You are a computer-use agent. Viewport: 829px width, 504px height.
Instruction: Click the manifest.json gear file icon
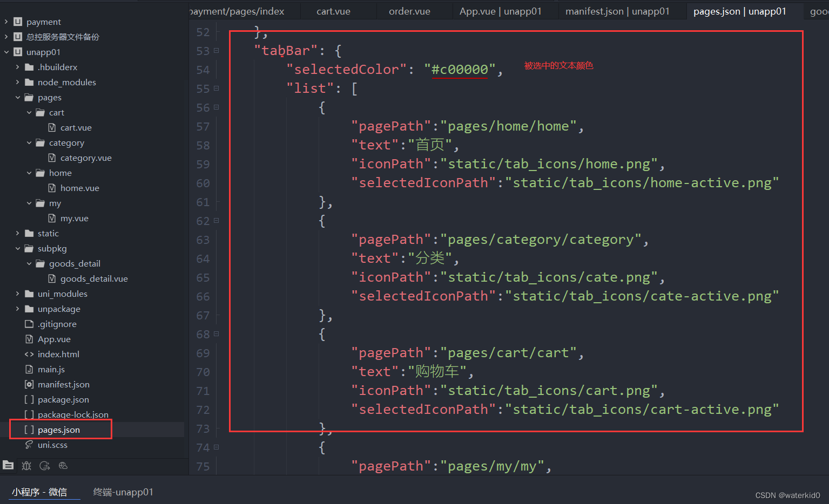point(29,384)
